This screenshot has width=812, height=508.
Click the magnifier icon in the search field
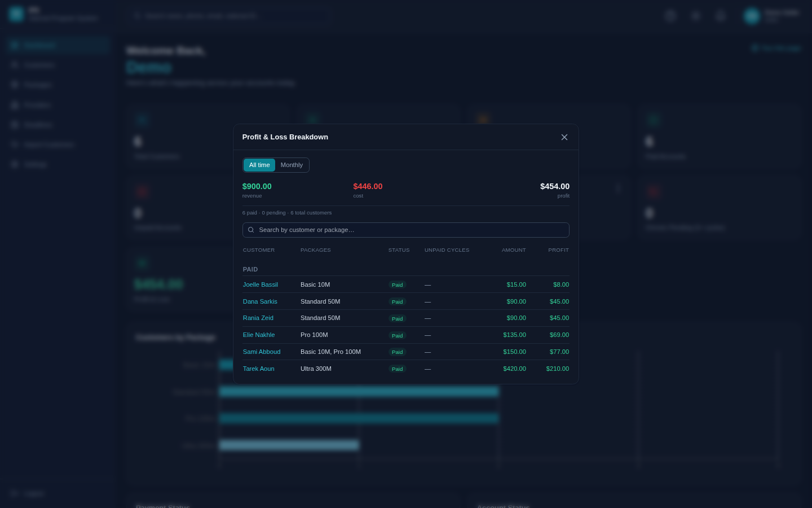[x=251, y=230]
